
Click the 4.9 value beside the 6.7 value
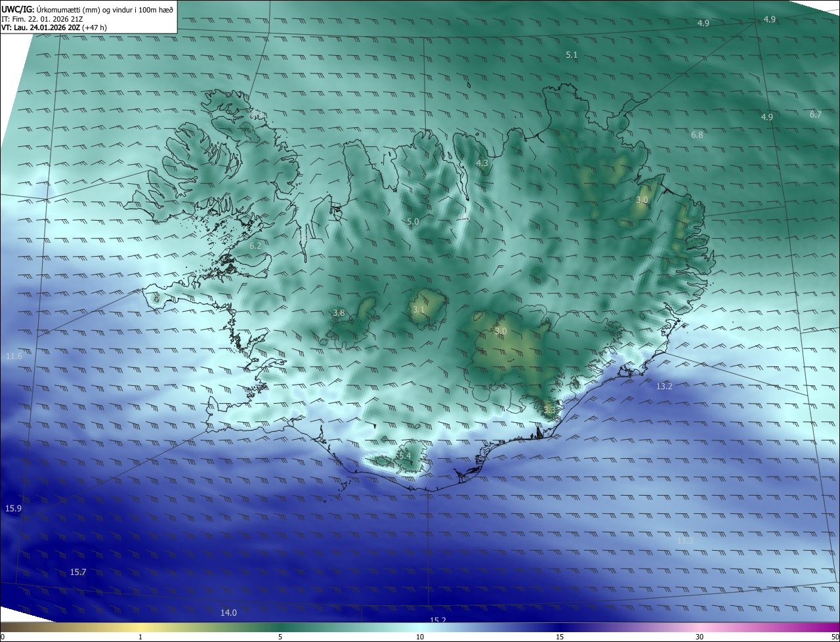point(766,117)
